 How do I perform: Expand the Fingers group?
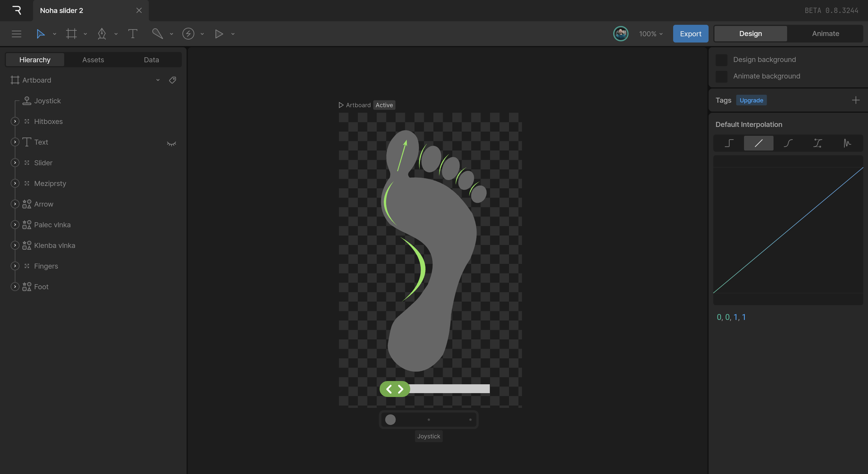[15, 266]
